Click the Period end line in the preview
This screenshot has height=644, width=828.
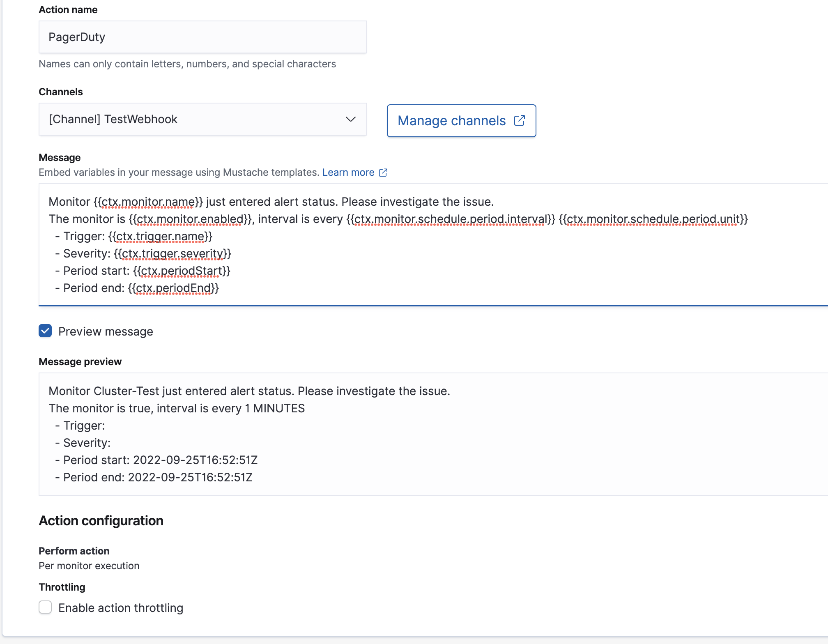point(154,477)
